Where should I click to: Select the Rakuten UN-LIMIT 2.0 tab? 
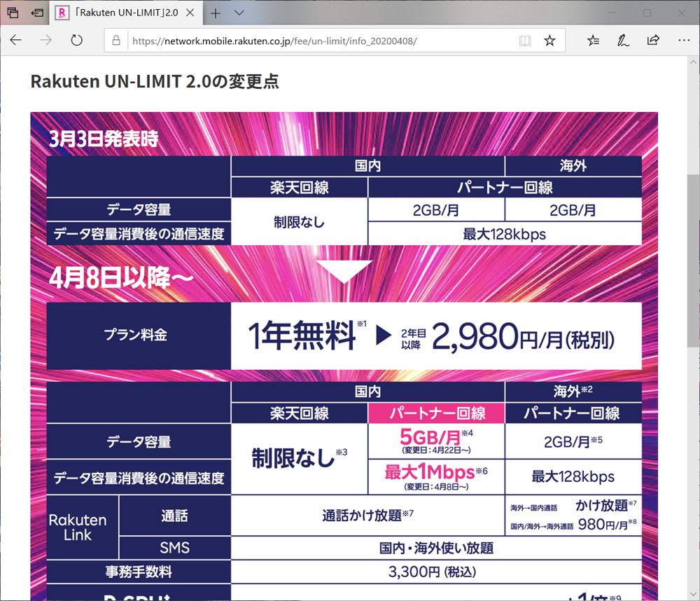[x=126, y=13]
